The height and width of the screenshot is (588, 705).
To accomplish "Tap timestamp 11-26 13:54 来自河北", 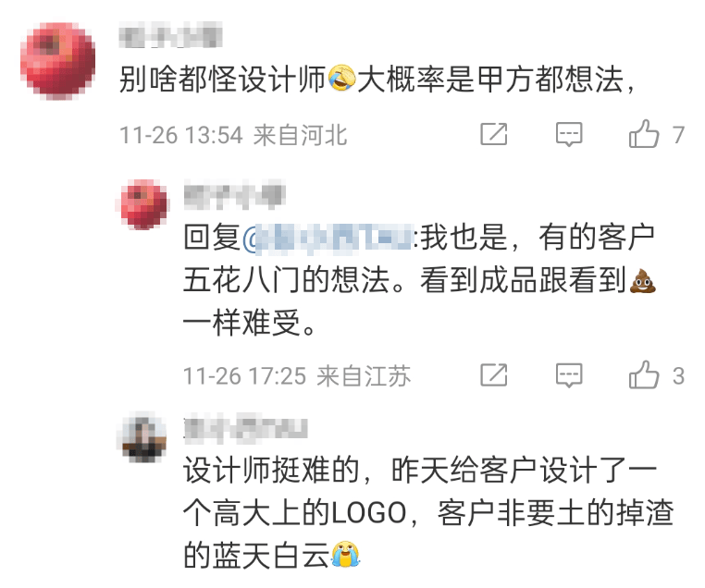I will [x=233, y=135].
